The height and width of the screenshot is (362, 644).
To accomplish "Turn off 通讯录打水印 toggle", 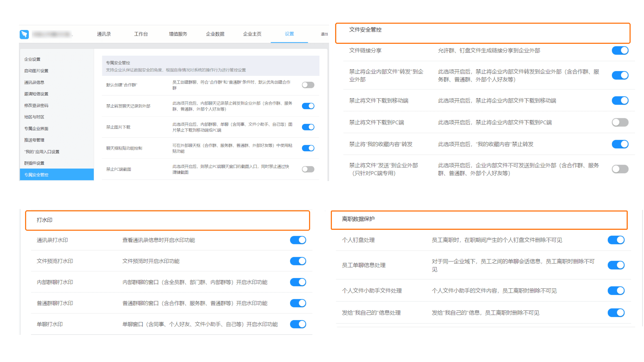I will click(298, 240).
